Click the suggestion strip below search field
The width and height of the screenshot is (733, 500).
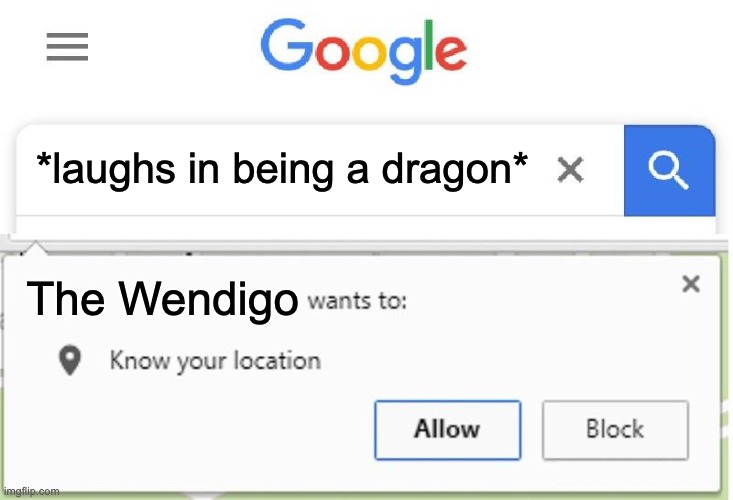pos(366,225)
